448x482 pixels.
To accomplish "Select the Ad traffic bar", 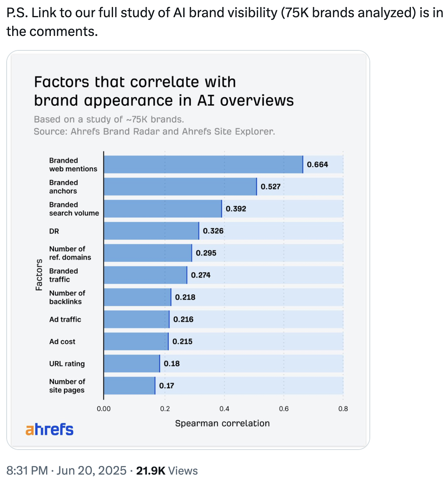I will (x=136, y=320).
